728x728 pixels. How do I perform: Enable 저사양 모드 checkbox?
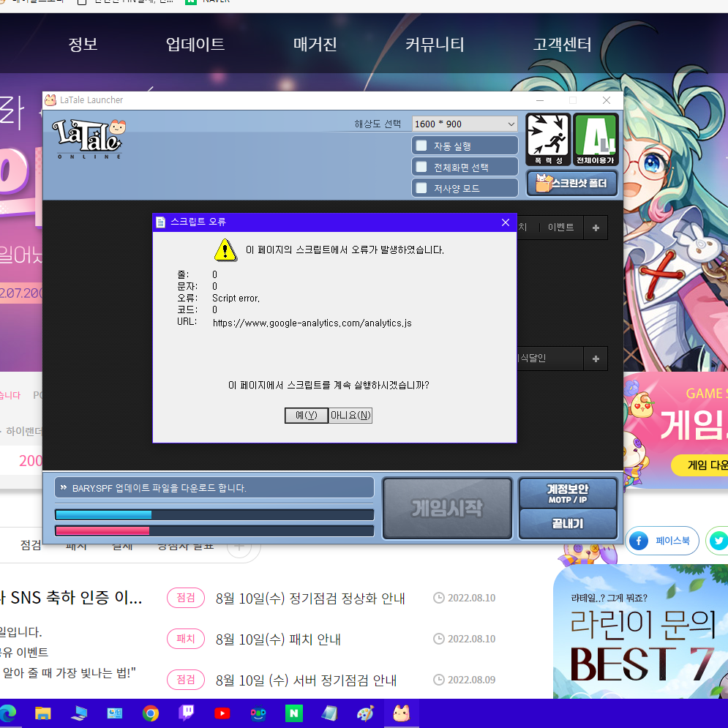point(421,188)
